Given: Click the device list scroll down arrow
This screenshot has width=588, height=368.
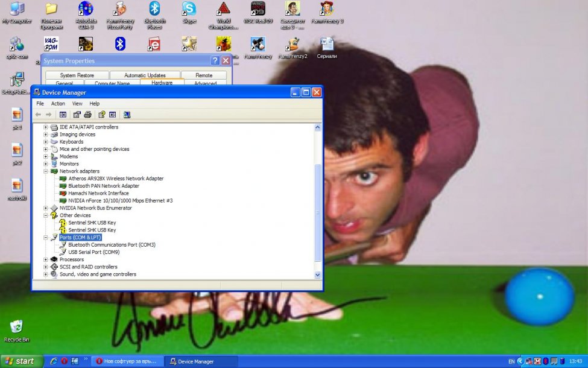Looking at the screenshot, I should click(x=318, y=274).
